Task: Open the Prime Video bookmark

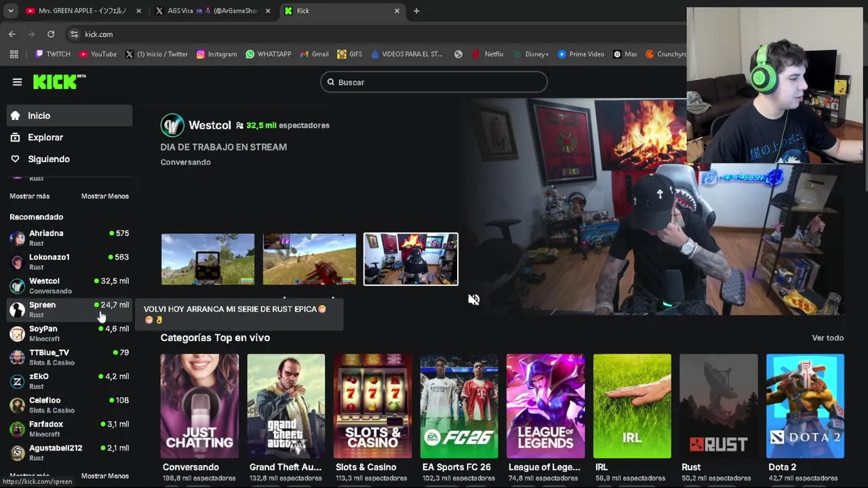Action: point(580,54)
